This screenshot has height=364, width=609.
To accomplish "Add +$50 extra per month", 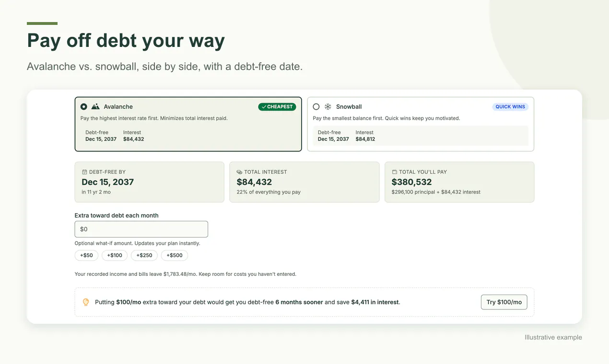I will click(x=87, y=255).
